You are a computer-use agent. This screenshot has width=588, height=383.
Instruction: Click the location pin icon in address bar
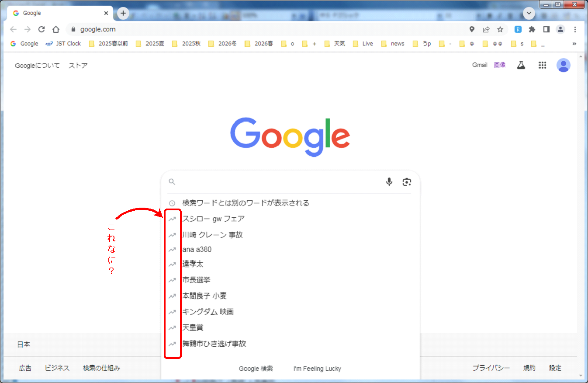[472, 29]
